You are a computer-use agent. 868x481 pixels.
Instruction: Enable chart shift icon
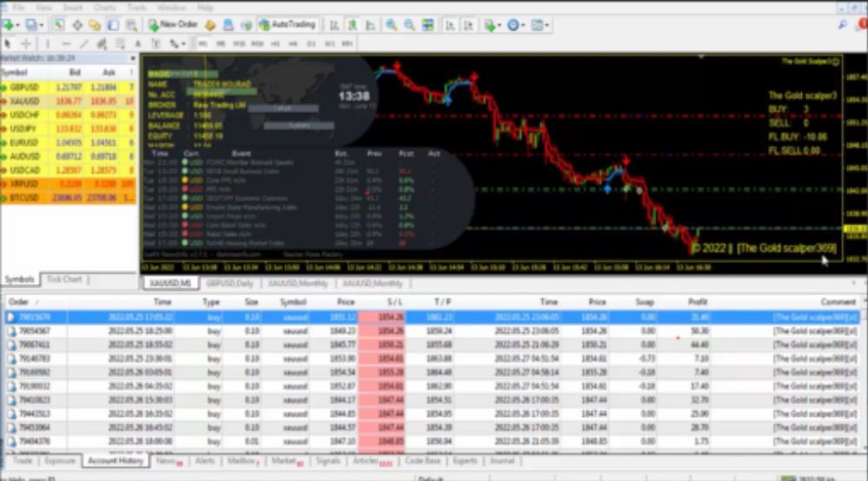click(468, 25)
